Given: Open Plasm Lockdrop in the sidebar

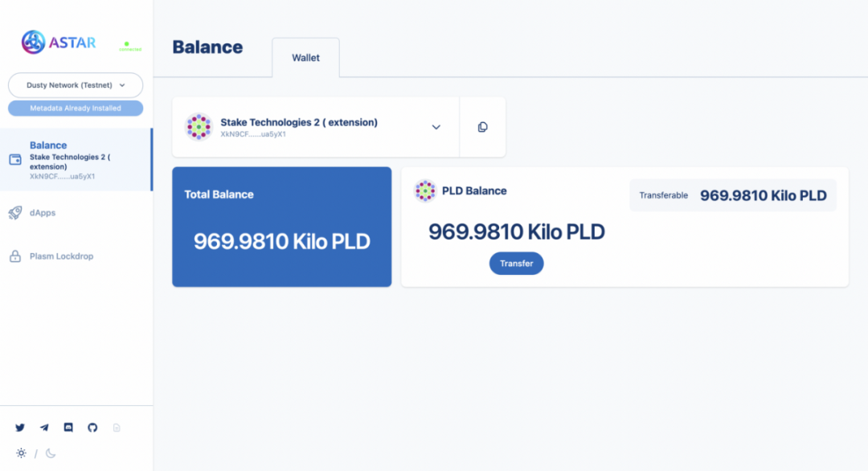Looking at the screenshot, I should [61, 256].
